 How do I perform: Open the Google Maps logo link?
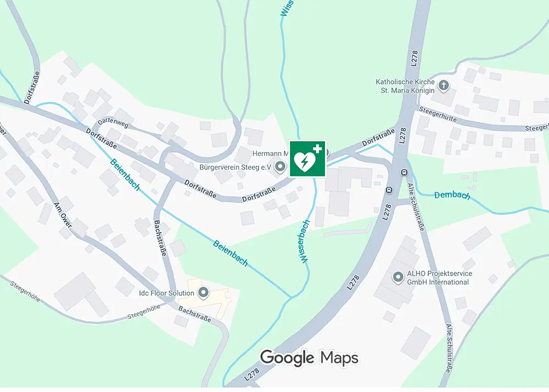pos(309,358)
